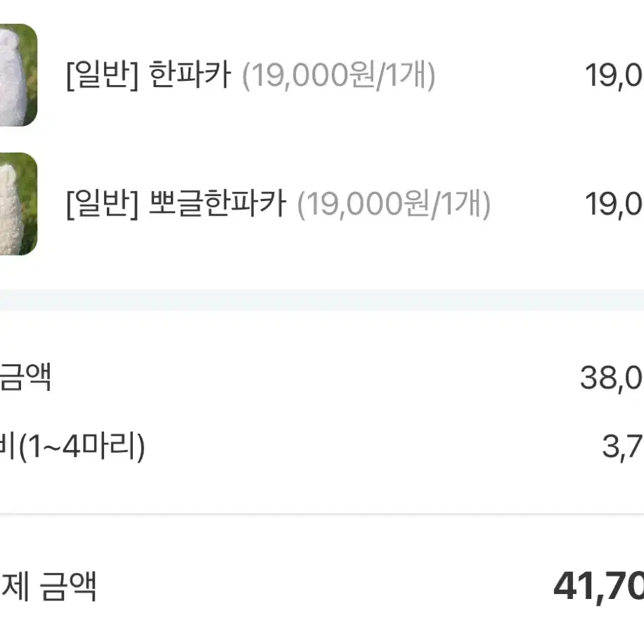Click the thin line above total row
The height and width of the screenshot is (644, 644).
coord(322,514)
